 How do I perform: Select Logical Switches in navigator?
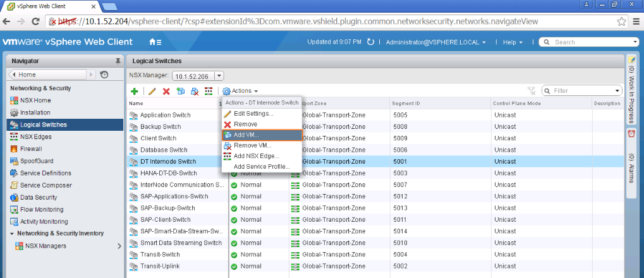click(x=65, y=124)
